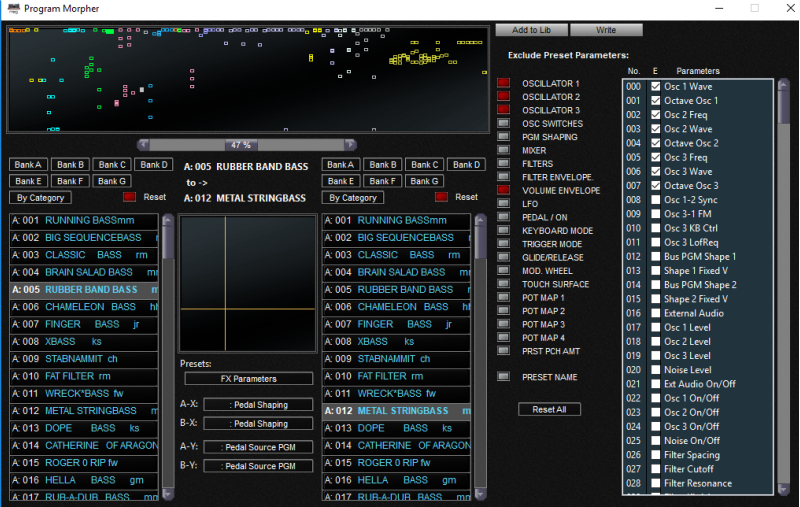The image size is (800, 507).
Task: Toggle the OSCILLATOR 1 exclude indicator
Action: (504, 83)
